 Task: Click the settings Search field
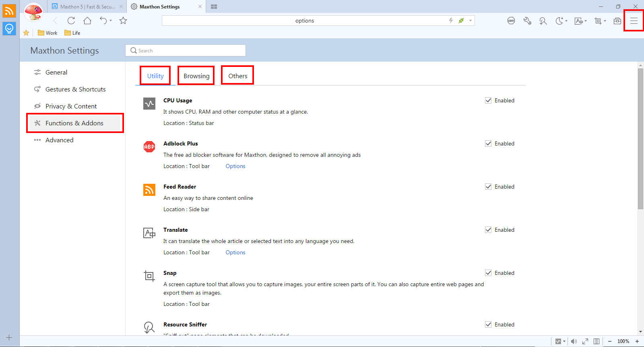click(x=186, y=50)
